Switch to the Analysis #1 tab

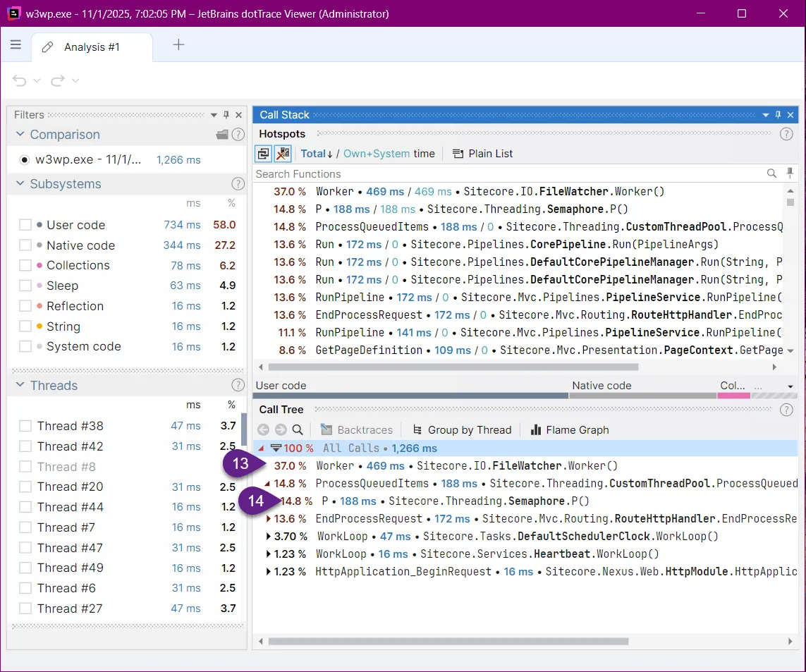coord(92,47)
